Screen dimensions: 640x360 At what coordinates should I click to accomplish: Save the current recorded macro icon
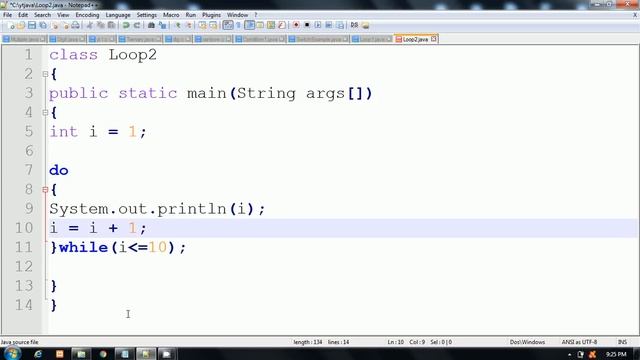[x=340, y=25]
